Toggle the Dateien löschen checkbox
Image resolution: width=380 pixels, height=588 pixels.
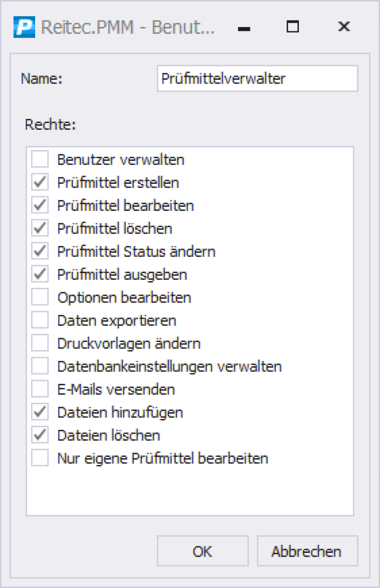pos(40,436)
